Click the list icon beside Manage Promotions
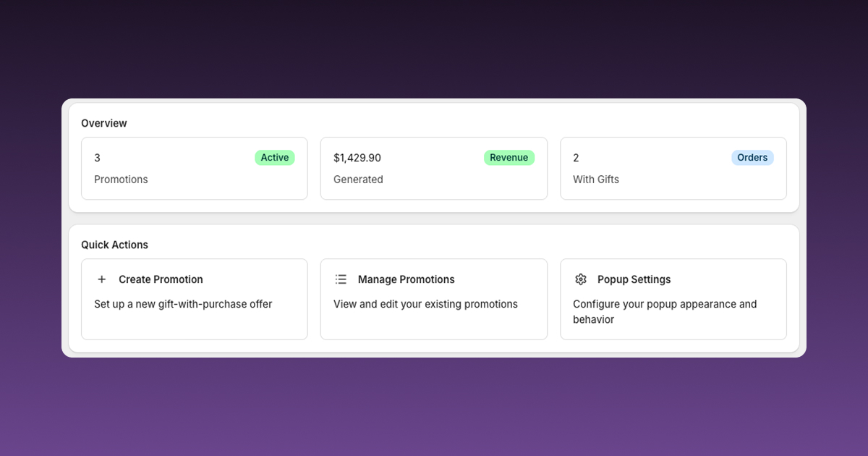 (341, 279)
